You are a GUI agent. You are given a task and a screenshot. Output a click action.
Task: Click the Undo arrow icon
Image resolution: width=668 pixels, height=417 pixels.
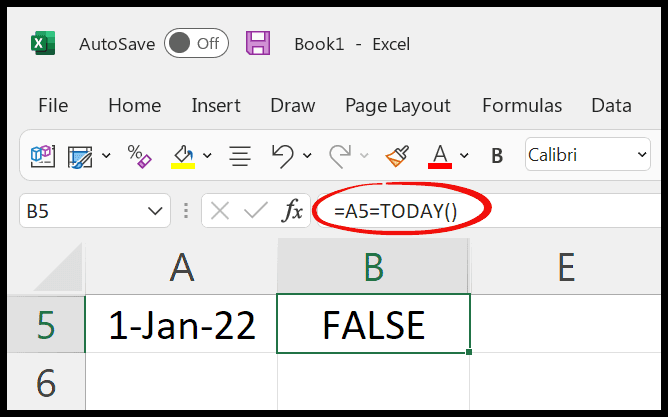pyautogui.click(x=283, y=155)
